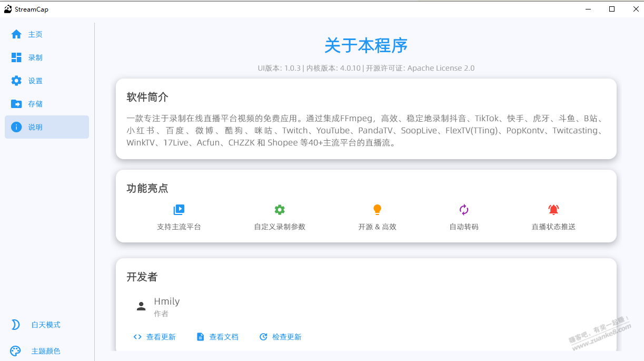
Task: Click the green gear icon above 自定义录制参数
Action: click(280, 210)
